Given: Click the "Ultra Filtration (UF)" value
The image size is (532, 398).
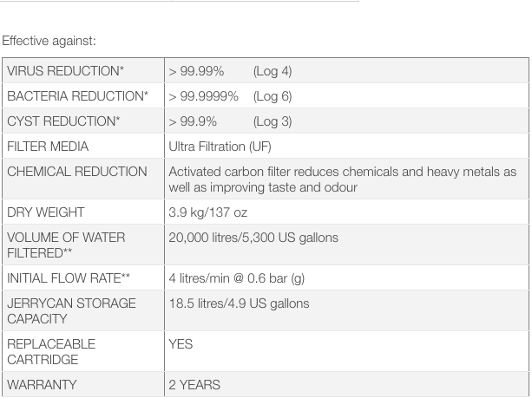Looking at the screenshot, I should (220, 147).
